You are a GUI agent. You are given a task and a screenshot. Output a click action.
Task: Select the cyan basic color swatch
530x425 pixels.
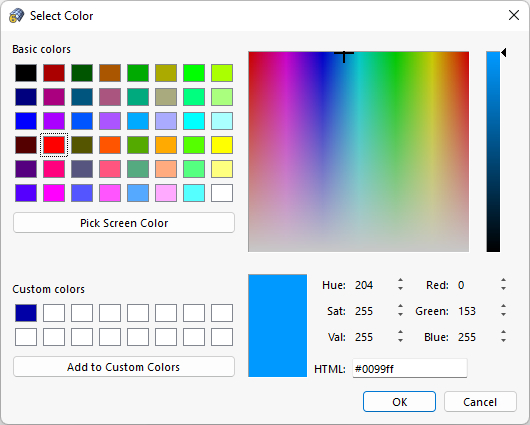tap(194, 121)
